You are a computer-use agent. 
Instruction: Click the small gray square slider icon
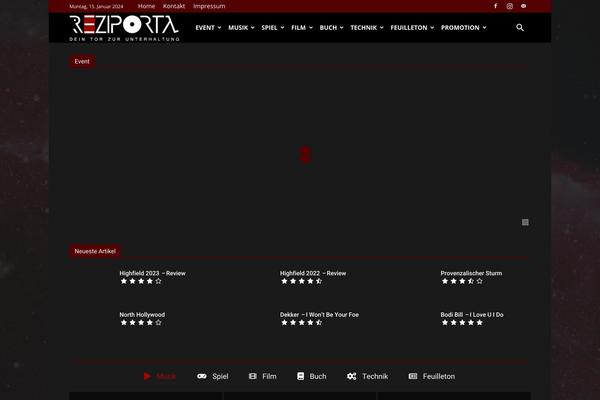coord(525,222)
